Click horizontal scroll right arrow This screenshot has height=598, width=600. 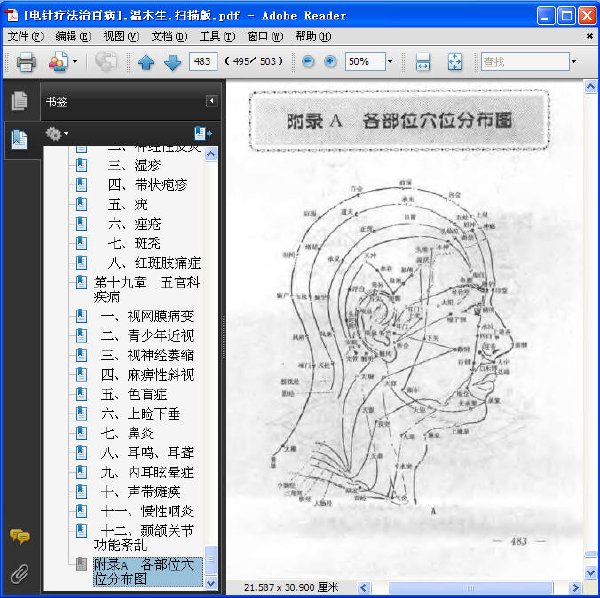pos(575,587)
